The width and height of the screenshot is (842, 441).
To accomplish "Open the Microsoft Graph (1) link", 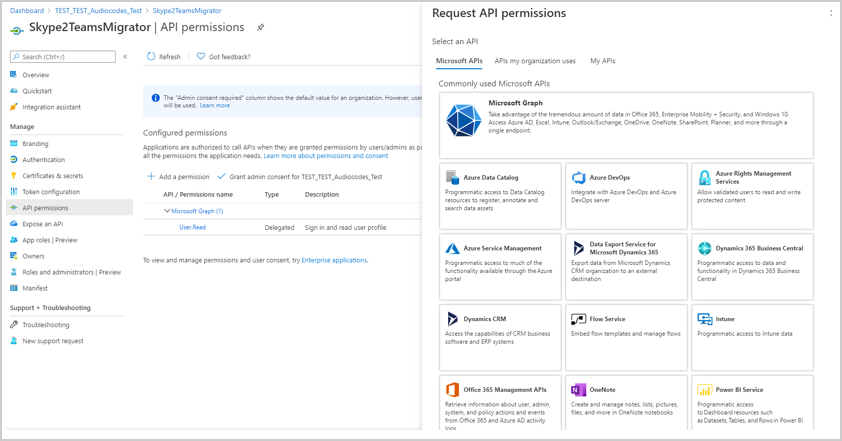I will [x=197, y=211].
